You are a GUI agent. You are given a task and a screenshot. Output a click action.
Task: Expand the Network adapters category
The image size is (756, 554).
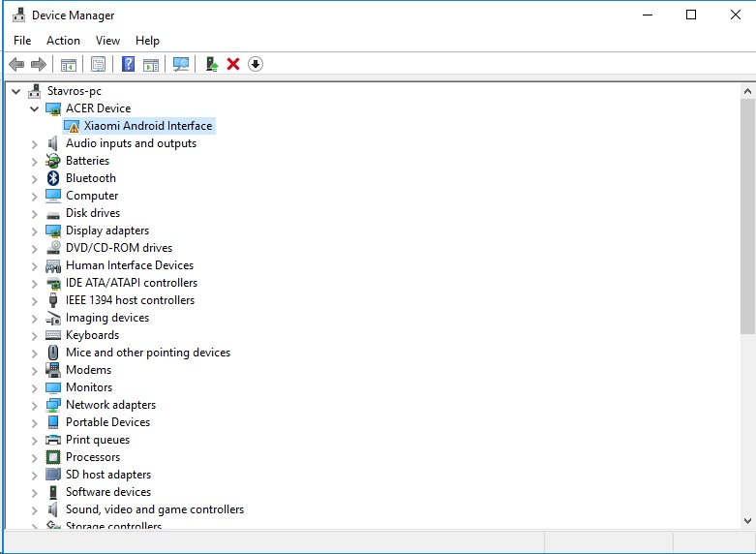tap(35, 405)
